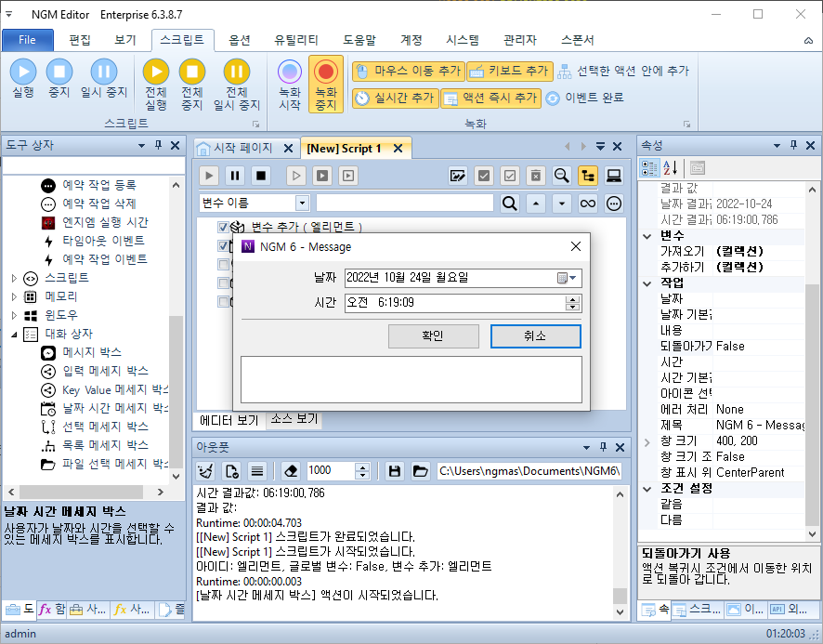Open the File menu
The width and height of the screenshot is (823, 644).
[27, 40]
